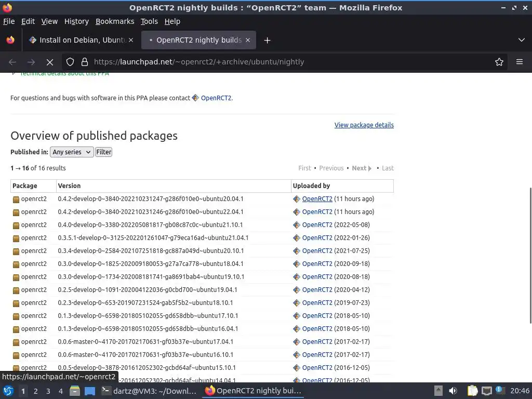532x399 pixels.
Task: Open Firefox View pinned icon
Action: (10, 40)
